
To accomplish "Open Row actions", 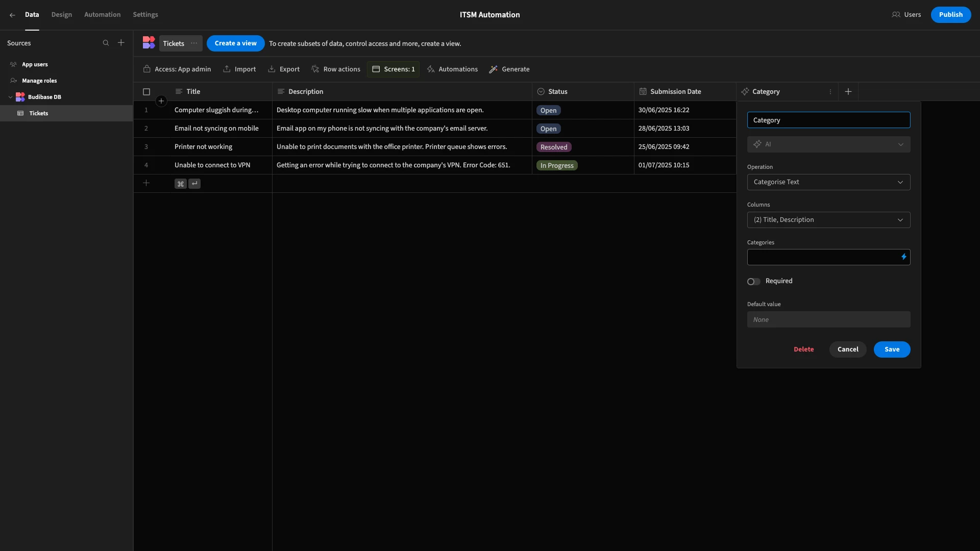I will tap(335, 69).
